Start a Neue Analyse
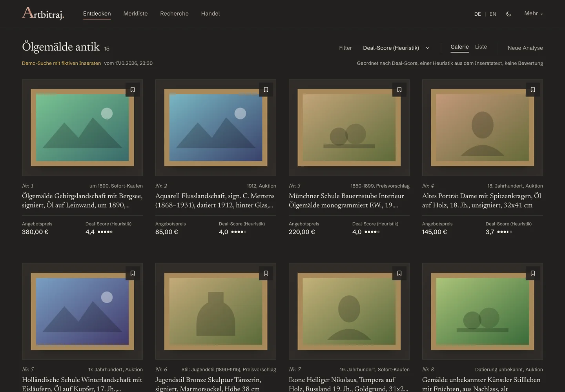565x392 pixels. tap(525, 48)
